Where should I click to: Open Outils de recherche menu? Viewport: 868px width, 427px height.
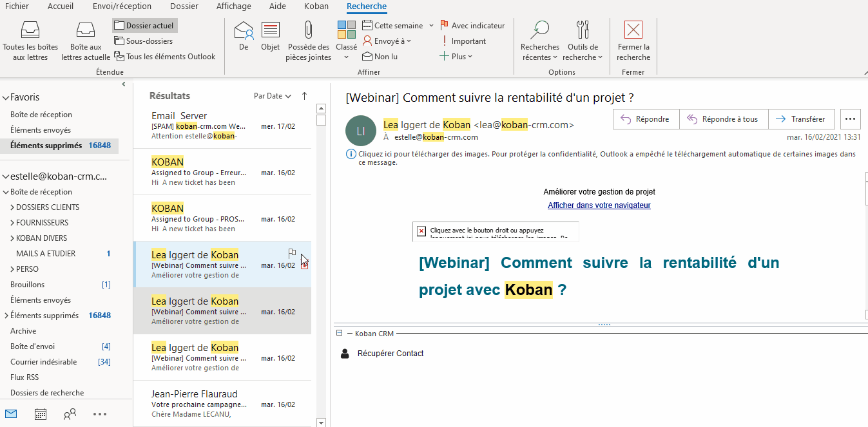(583, 41)
